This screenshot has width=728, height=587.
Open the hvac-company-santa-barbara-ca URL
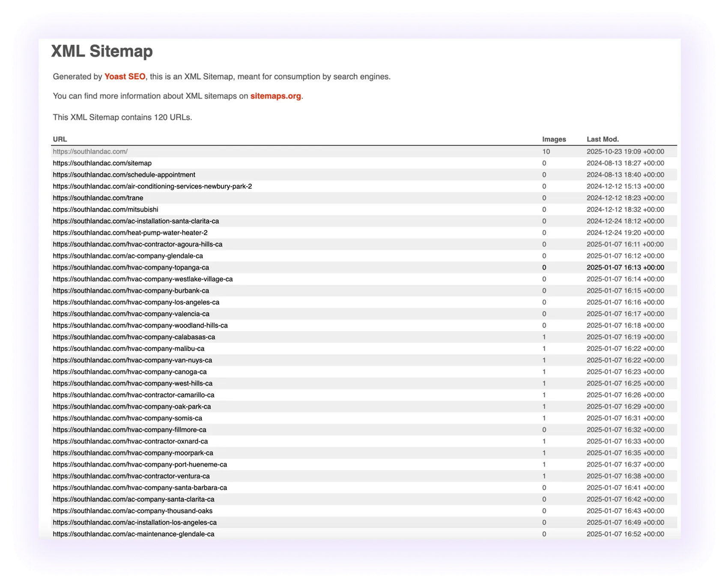140,487
